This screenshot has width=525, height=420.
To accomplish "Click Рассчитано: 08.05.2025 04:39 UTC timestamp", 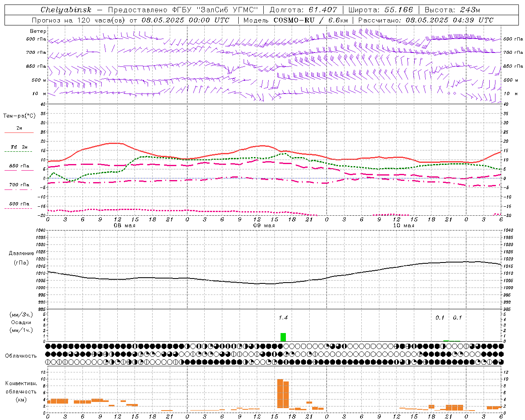I will pos(426,20).
